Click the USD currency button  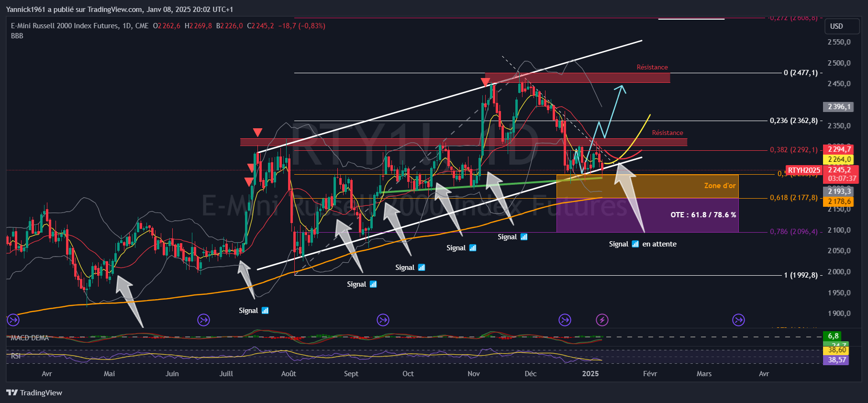tap(842, 26)
